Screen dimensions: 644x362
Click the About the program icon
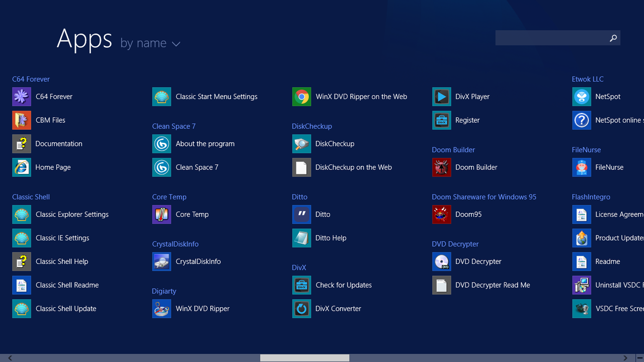click(x=162, y=144)
